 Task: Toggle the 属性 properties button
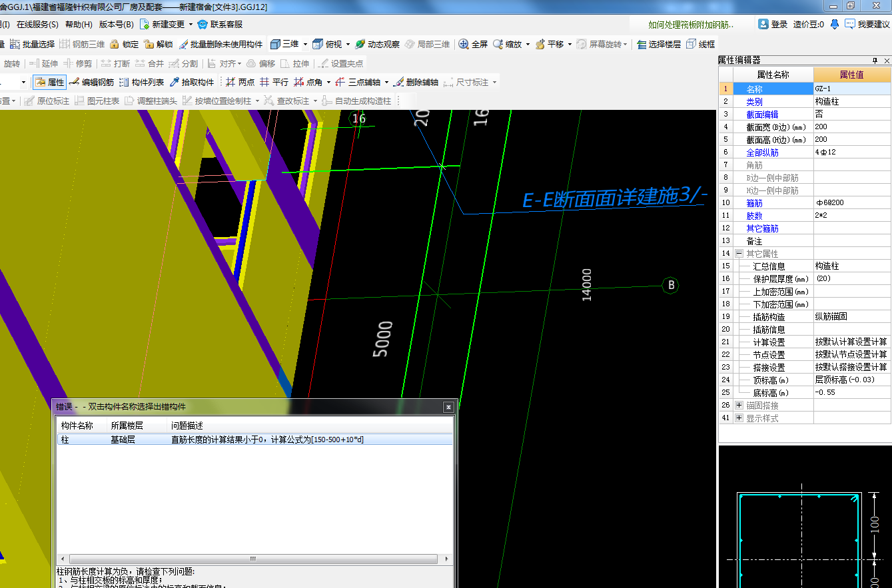tap(49, 82)
